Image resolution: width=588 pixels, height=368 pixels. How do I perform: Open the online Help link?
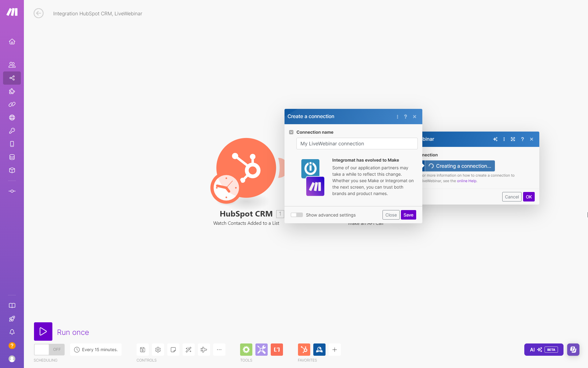(467, 181)
